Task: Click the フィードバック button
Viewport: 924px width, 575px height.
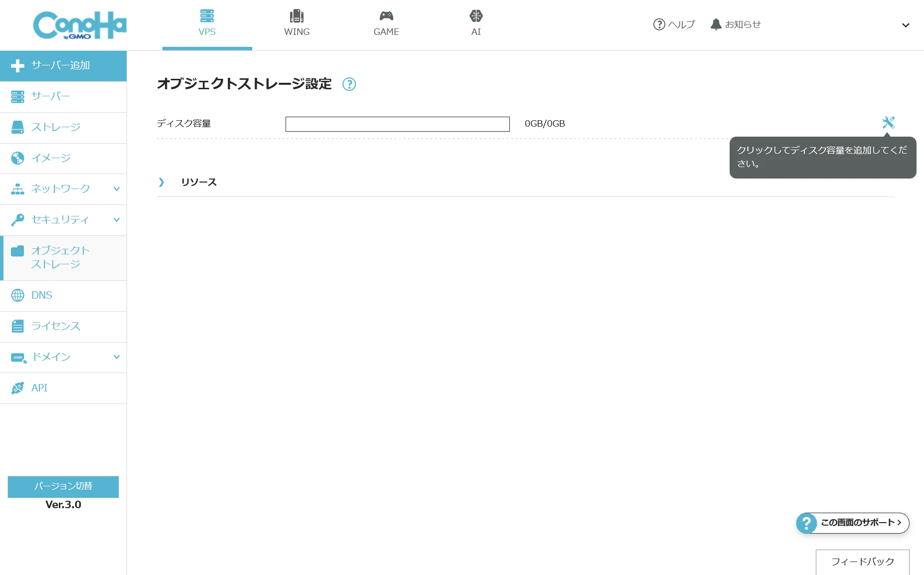Action: (862, 562)
